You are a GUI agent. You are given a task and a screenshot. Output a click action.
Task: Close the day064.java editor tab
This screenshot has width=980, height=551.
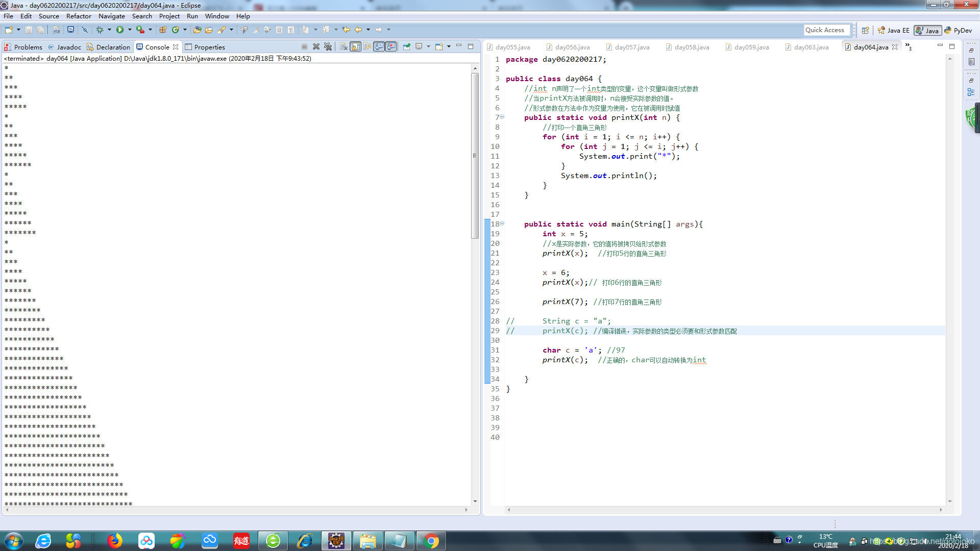coord(895,47)
